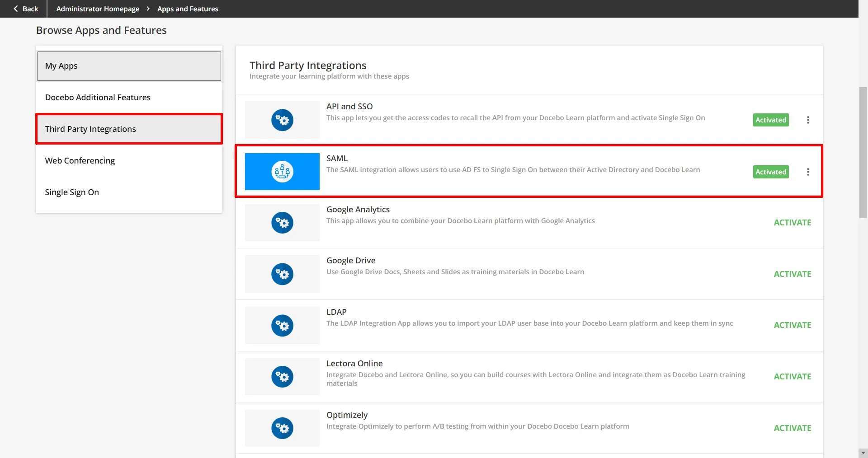Click the Google Analytics app icon
The width and height of the screenshot is (868, 458).
tap(282, 223)
